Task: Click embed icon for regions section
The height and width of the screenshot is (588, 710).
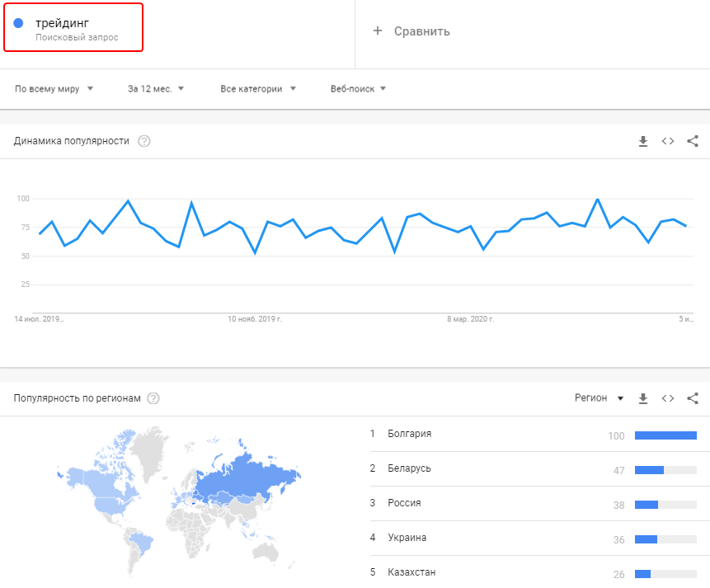Action: point(668,398)
